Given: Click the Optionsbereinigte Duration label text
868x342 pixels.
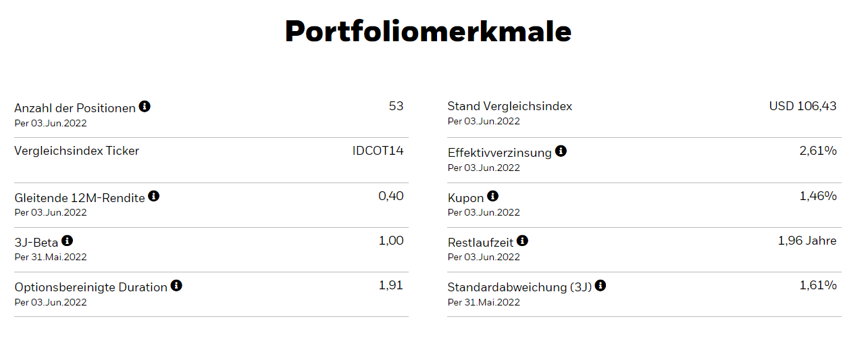Looking at the screenshot, I should point(91,287).
